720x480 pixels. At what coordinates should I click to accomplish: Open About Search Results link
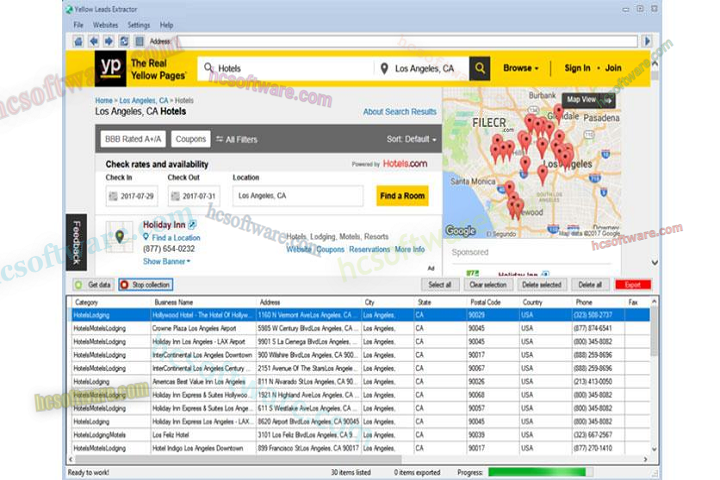[x=399, y=112]
